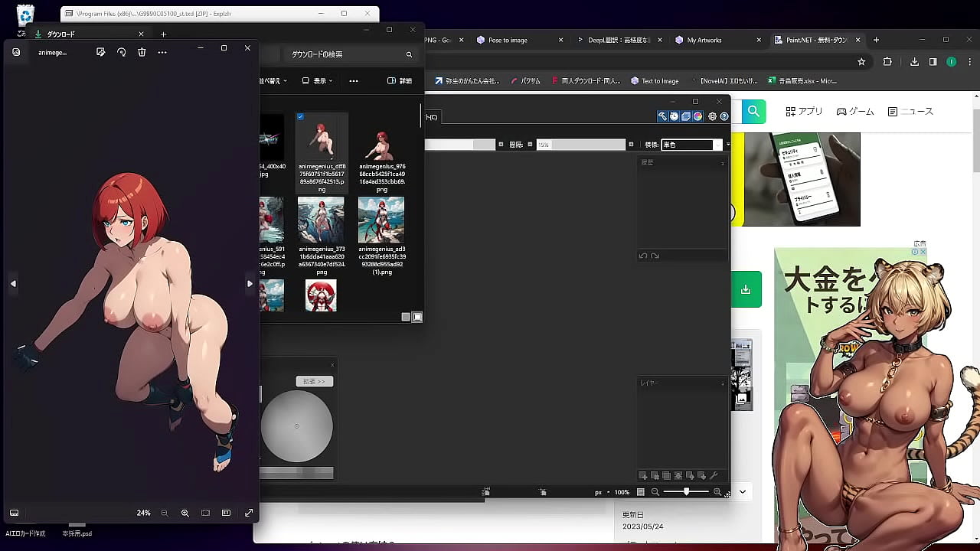Pick a color on the Paint.NET color wheel
Screen dimensions: 980x551
coord(296,426)
